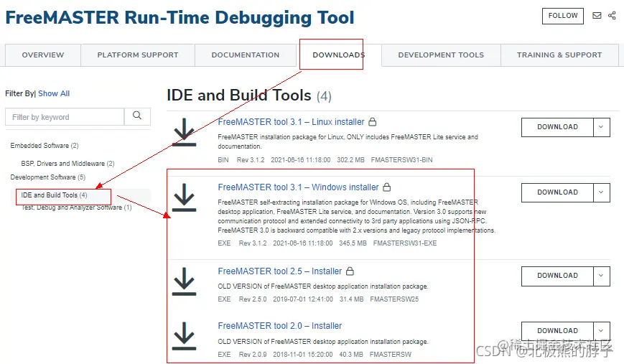Go to the Development Tools tab
Viewport: 624px width, 364px height.
(441, 55)
